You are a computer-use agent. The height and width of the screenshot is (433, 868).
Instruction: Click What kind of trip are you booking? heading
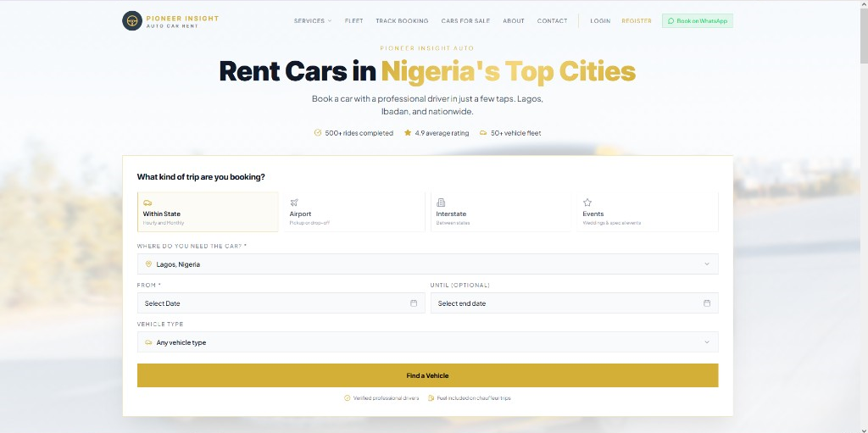pyautogui.click(x=201, y=177)
